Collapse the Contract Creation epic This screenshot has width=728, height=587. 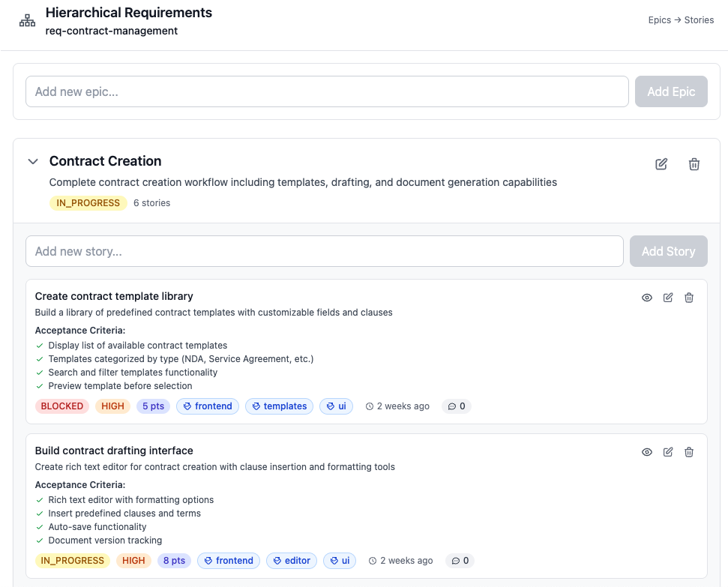point(32,161)
